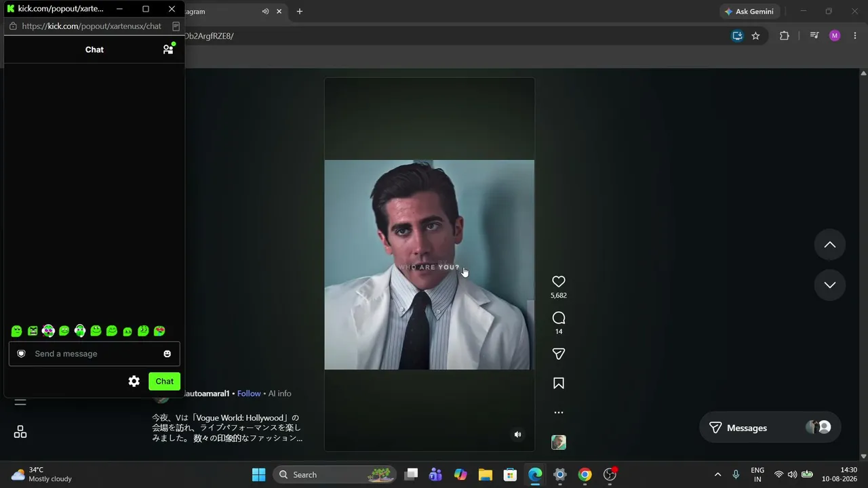Open Chrome media controls icon
This screenshot has width=868, height=488.
coord(814,36)
